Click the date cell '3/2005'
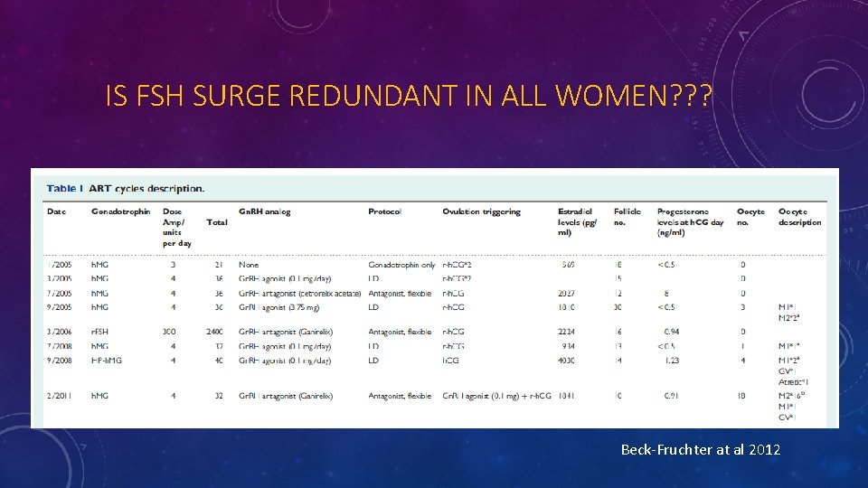 (x=60, y=279)
